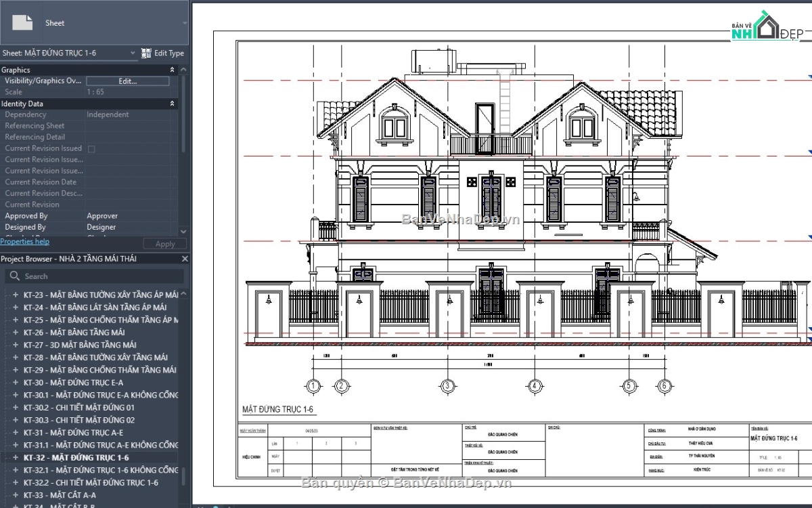Screen dimensions: 812x508
Task: Expand the KT-33 MẶT CẮT A-A node
Action: 15,495
